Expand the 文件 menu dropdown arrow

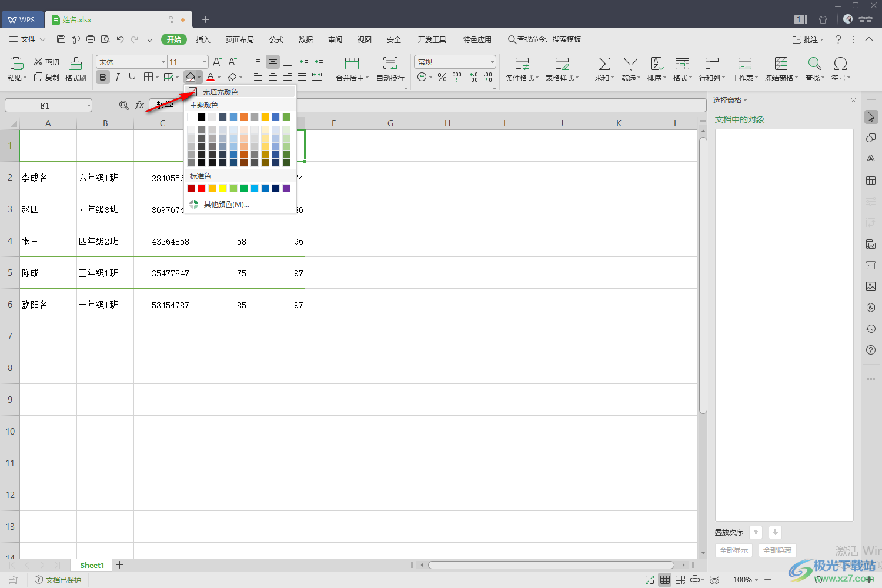click(x=42, y=39)
